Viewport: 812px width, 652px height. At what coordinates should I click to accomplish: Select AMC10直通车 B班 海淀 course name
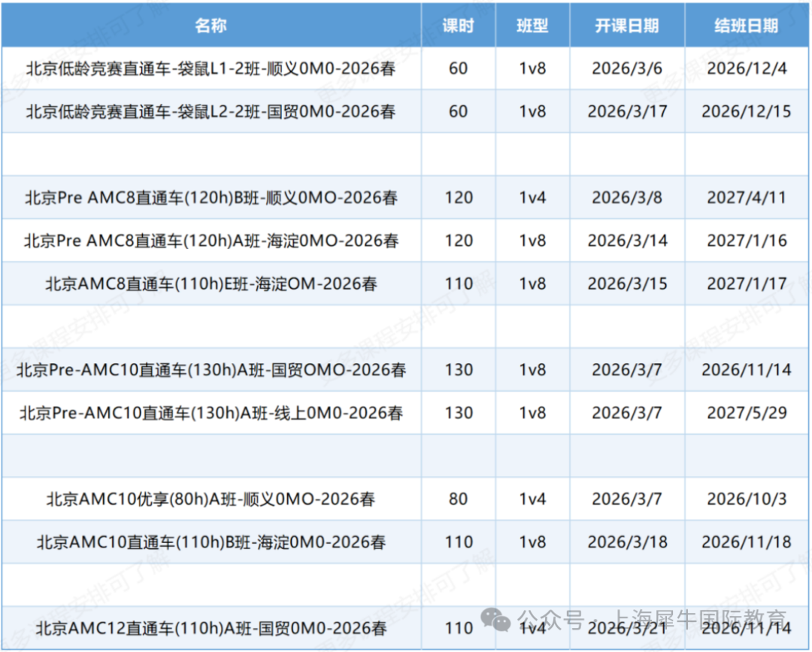(x=211, y=541)
